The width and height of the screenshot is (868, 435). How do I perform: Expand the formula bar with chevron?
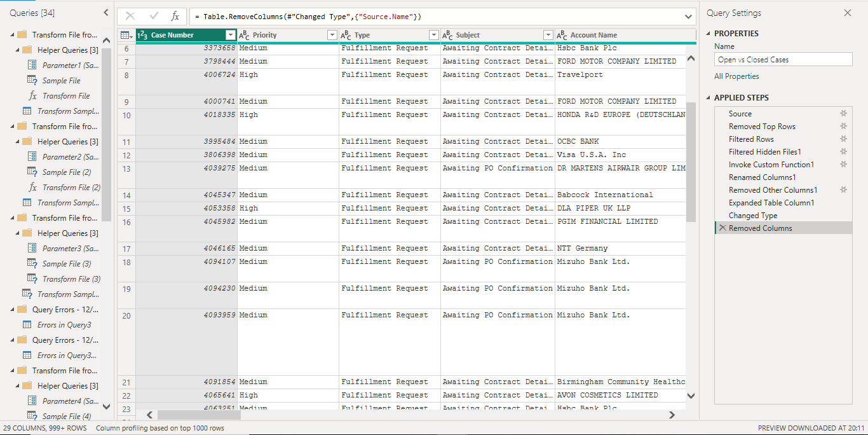[689, 17]
